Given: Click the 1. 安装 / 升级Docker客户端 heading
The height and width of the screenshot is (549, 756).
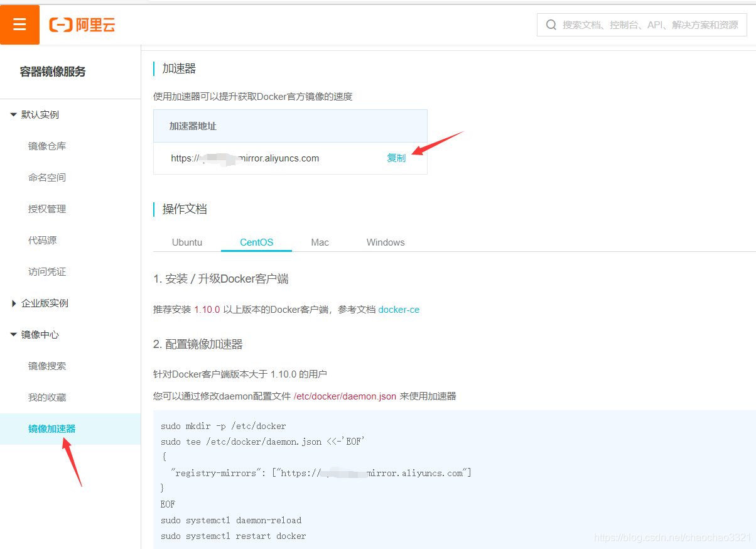Looking at the screenshot, I should (x=221, y=279).
